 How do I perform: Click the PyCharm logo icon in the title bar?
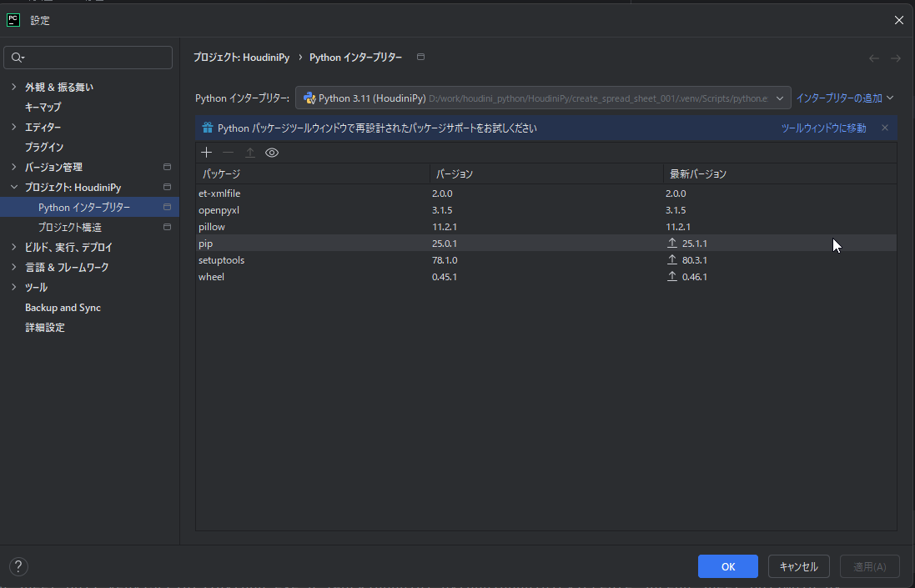pyautogui.click(x=13, y=20)
